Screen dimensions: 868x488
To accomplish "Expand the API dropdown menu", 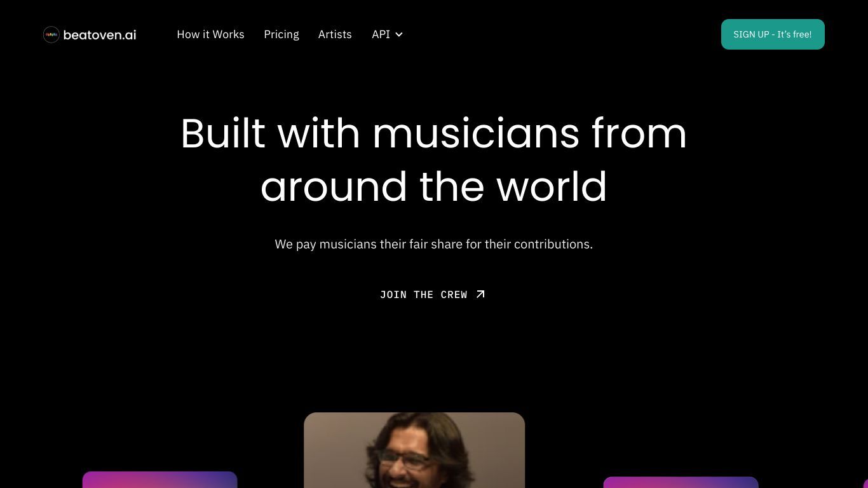I will point(387,34).
